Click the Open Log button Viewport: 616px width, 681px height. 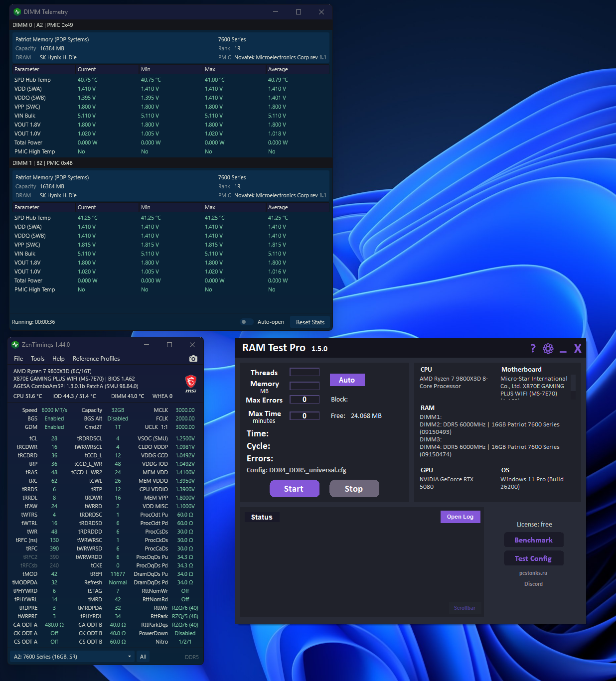(x=460, y=517)
